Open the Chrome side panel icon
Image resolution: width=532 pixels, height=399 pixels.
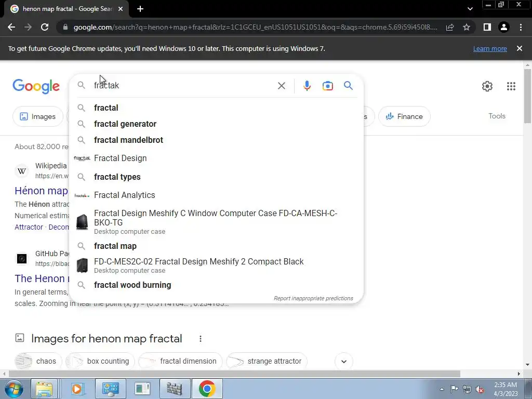coord(487,27)
